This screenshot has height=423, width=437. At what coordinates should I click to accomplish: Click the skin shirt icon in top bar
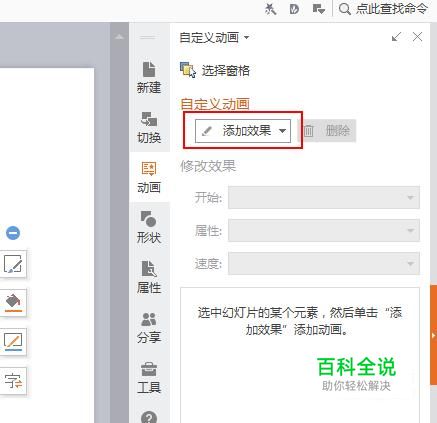click(270, 9)
